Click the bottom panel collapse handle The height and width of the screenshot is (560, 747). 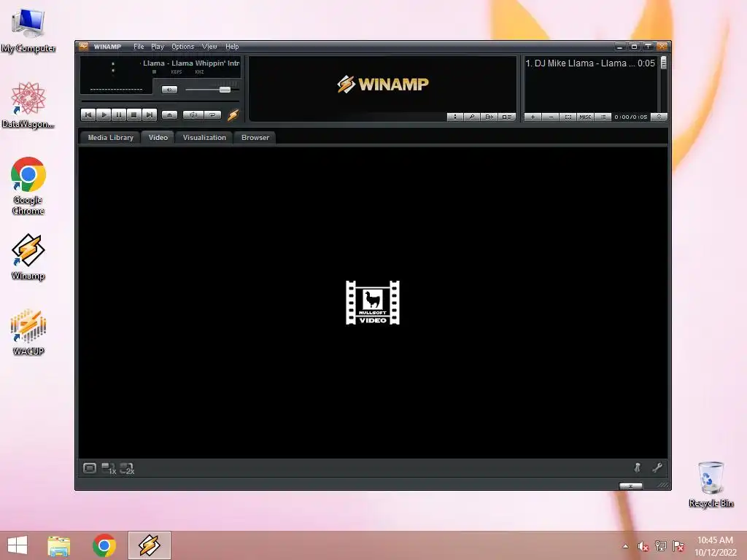click(631, 486)
